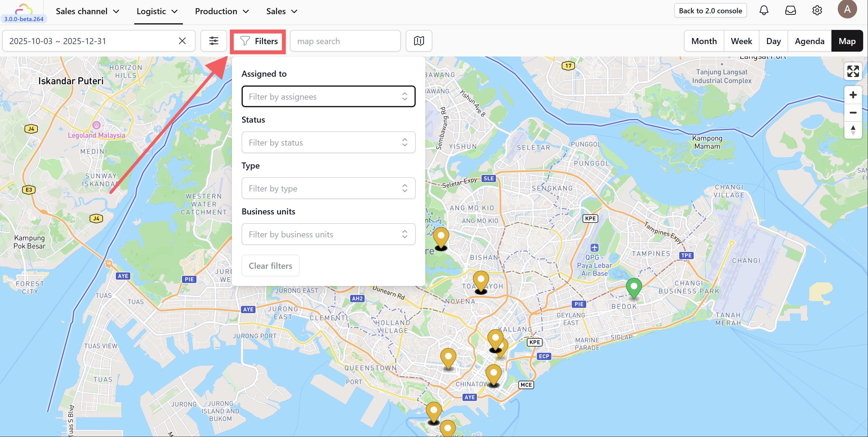The width and height of the screenshot is (868, 437).
Task: Open the inbox tray icon
Action: click(x=791, y=11)
